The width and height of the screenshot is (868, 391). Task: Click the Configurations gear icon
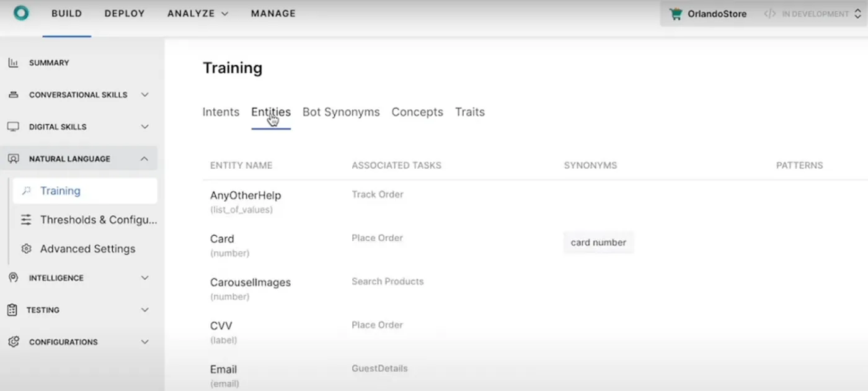[x=13, y=342]
